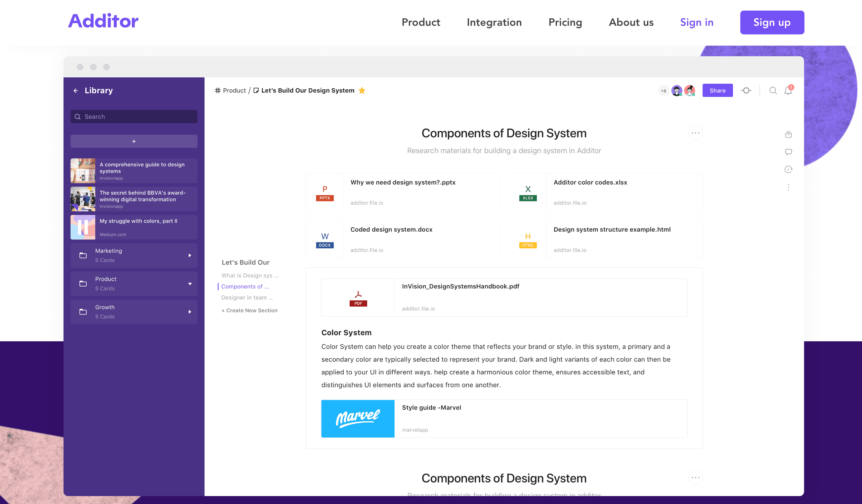The width and height of the screenshot is (862, 504).
Task: Collapse the Product folder arrow
Action: point(190,284)
